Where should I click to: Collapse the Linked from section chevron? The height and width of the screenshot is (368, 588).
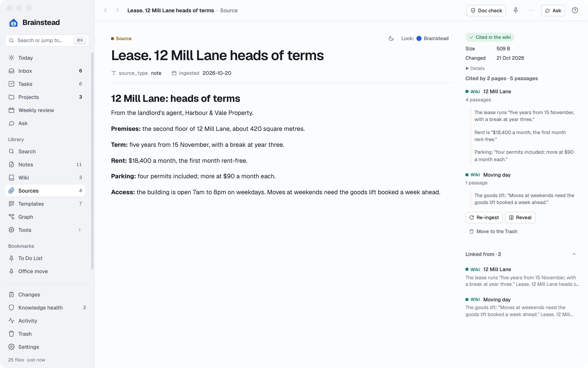pyautogui.click(x=574, y=254)
